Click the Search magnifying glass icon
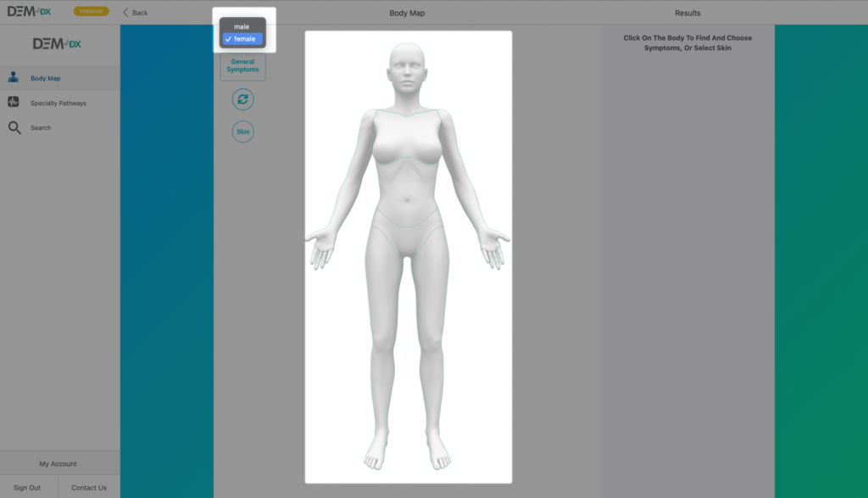Image resolution: width=868 pixels, height=498 pixels. (x=14, y=128)
